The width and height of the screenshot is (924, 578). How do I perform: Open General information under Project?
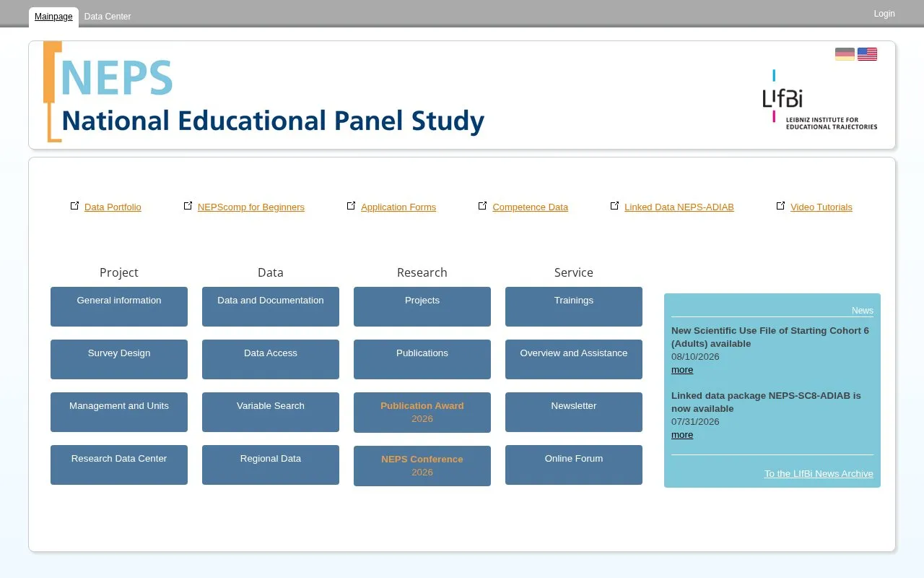click(x=119, y=306)
